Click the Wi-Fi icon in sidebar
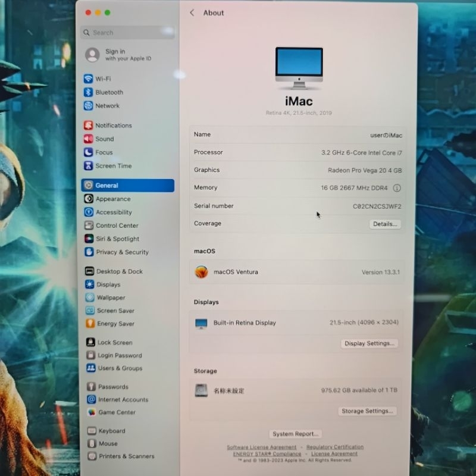 [88, 79]
